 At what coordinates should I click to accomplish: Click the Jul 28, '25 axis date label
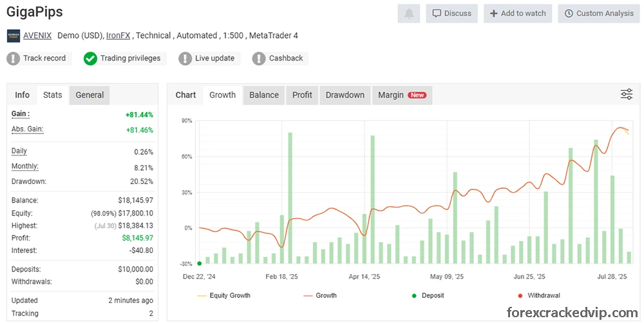[612, 277]
